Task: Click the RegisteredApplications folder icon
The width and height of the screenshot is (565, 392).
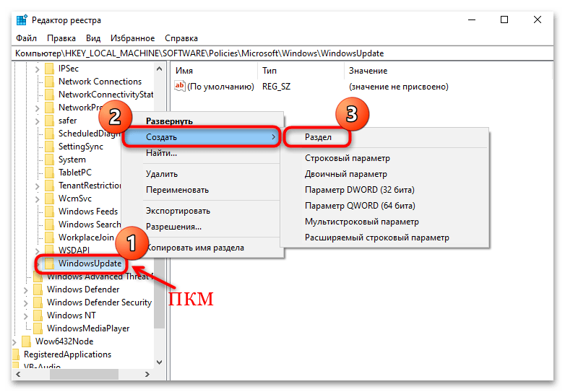Action: pos(16,354)
